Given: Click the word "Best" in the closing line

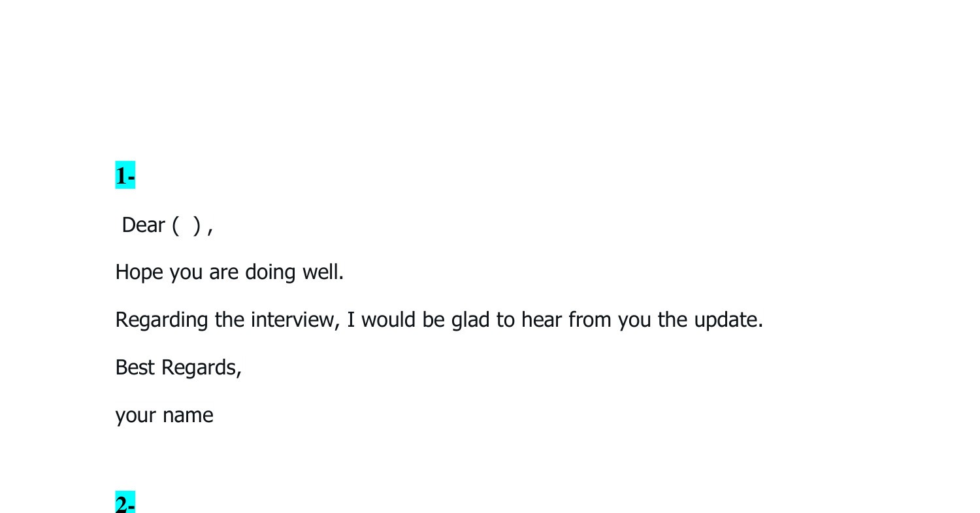Looking at the screenshot, I should pyautogui.click(x=135, y=367).
